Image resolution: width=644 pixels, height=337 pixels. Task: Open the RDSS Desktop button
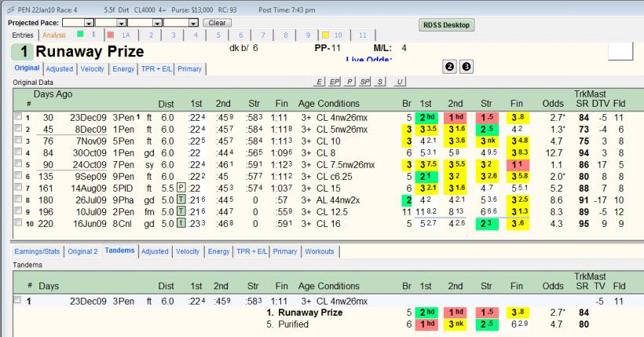point(446,25)
